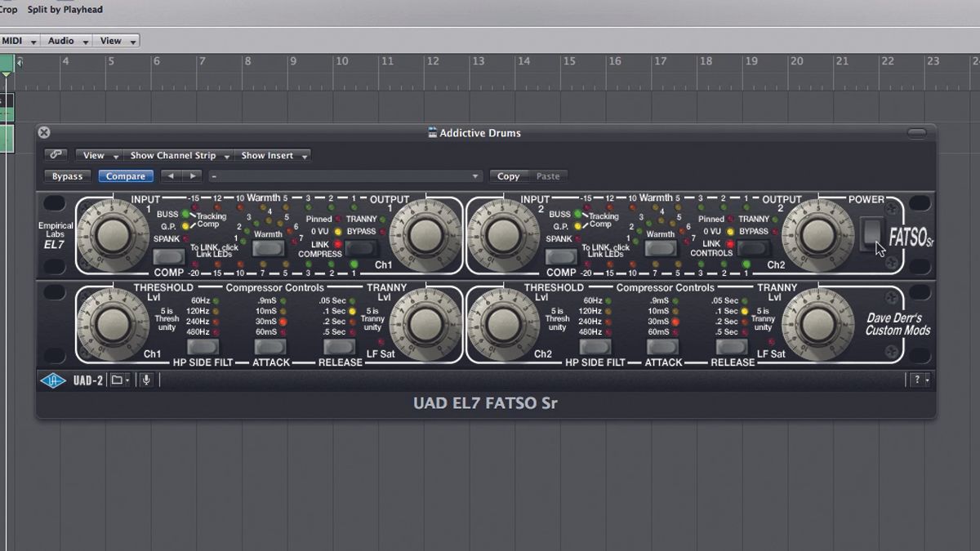The height and width of the screenshot is (551, 980).
Task: Click Ch1 RELEASE selector button
Action: 340,347
